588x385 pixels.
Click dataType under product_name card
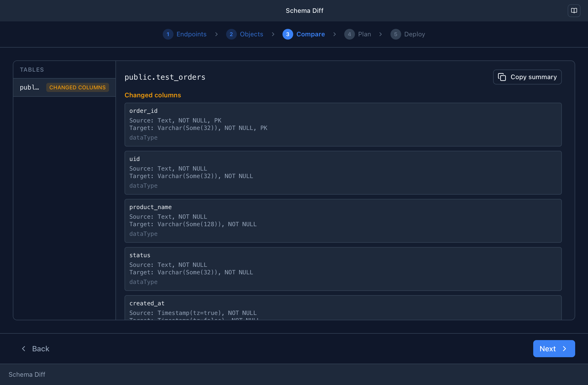coord(144,234)
